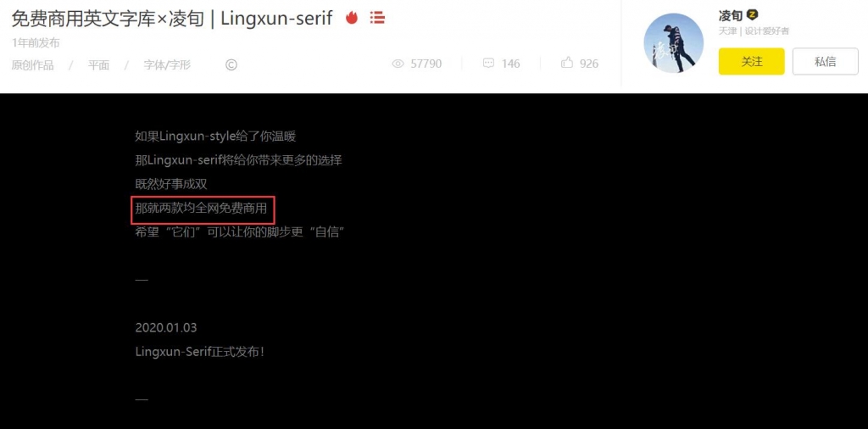The width and height of the screenshot is (868, 429).
Task: Click the 2020.01.03 date text
Action: pyautogui.click(x=166, y=328)
